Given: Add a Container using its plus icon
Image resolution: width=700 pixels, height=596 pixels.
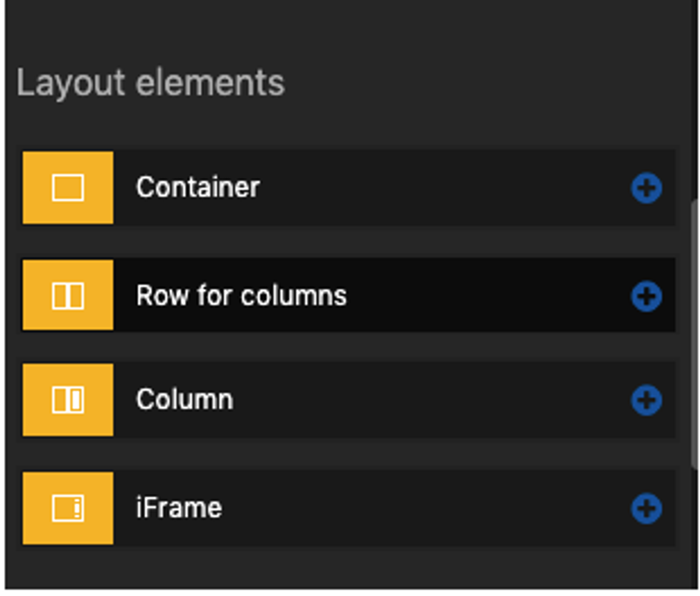Looking at the screenshot, I should click(x=646, y=188).
